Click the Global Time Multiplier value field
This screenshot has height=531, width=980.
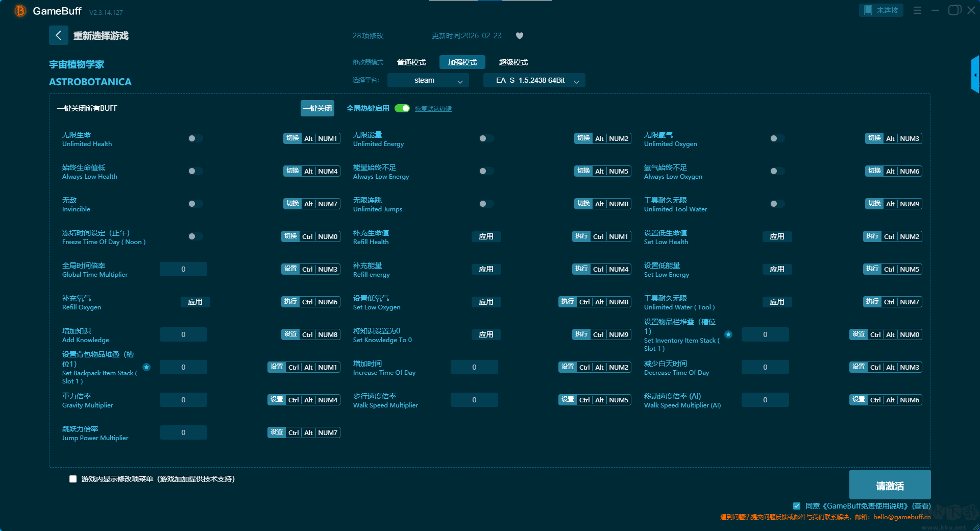tap(183, 269)
